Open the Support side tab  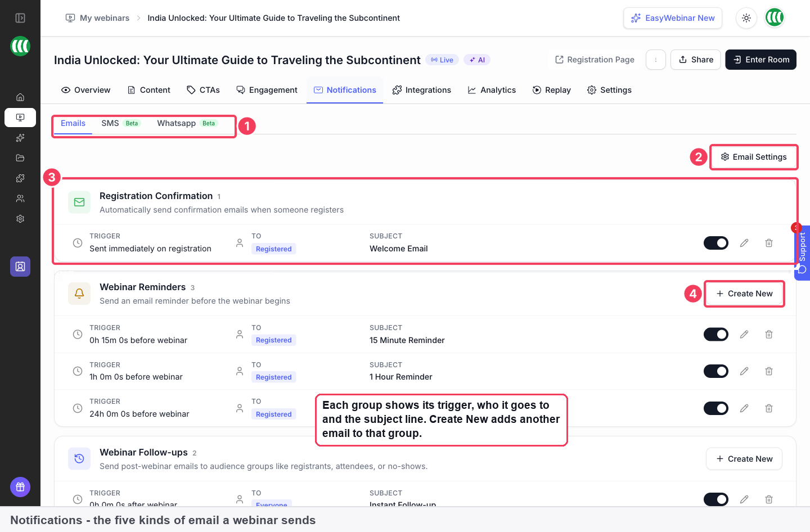pyautogui.click(x=802, y=253)
